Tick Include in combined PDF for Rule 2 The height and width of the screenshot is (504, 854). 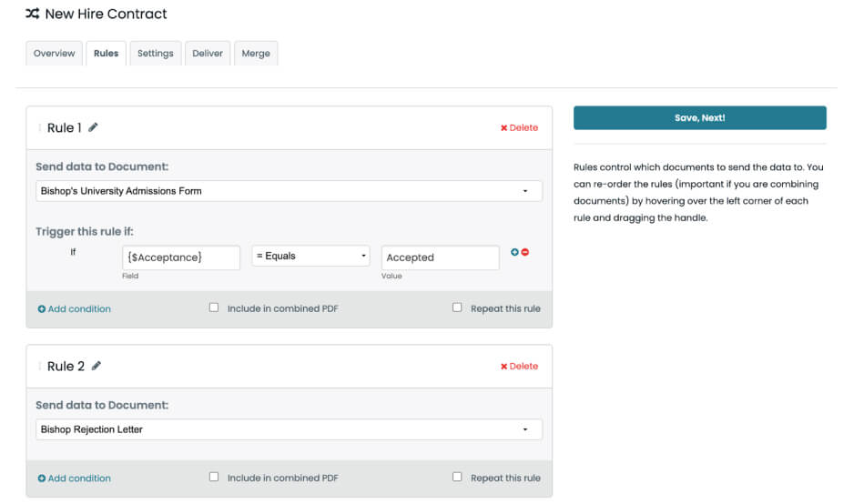pos(214,477)
